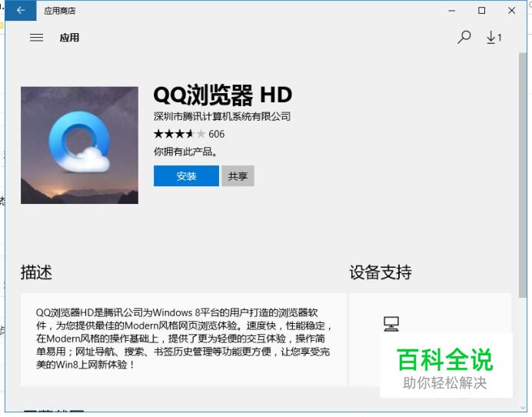Click the 描述 section heading

coord(36,272)
